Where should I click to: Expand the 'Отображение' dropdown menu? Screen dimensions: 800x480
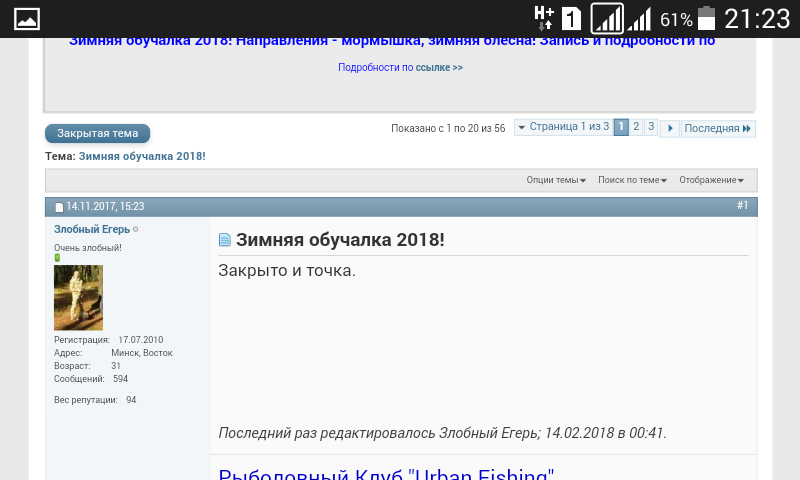point(711,180)
